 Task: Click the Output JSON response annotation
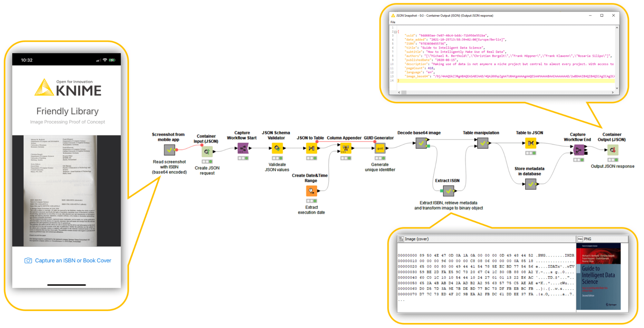[612, 166]
